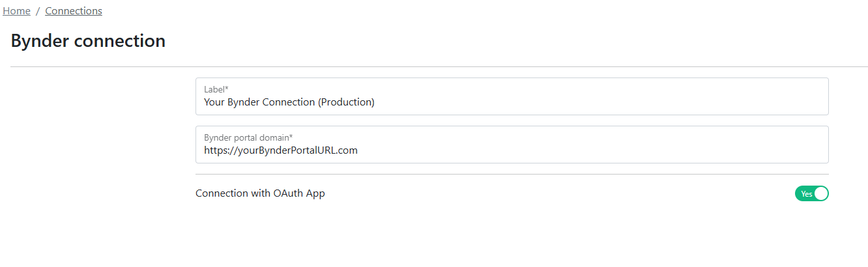Click the "Yes" text on the green toggle
Viewport: 868px width, 267px height.
click(x=806, y=193)
